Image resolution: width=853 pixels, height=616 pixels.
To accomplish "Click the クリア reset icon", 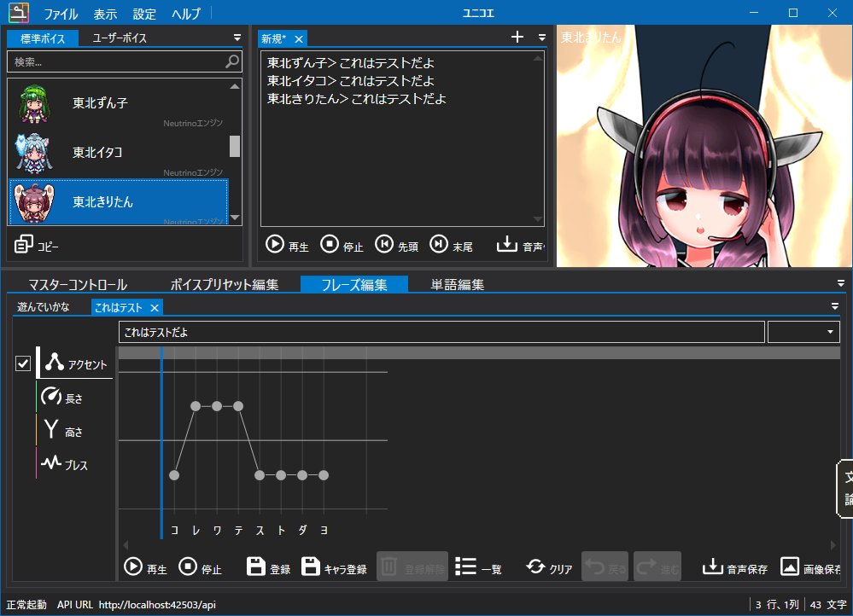I will click(535, 567).
